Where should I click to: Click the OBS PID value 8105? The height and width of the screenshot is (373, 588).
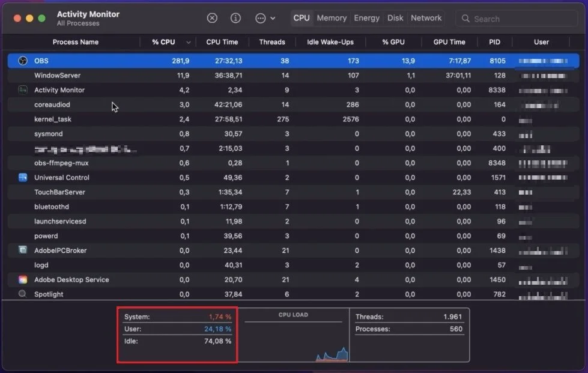point(497,61)
